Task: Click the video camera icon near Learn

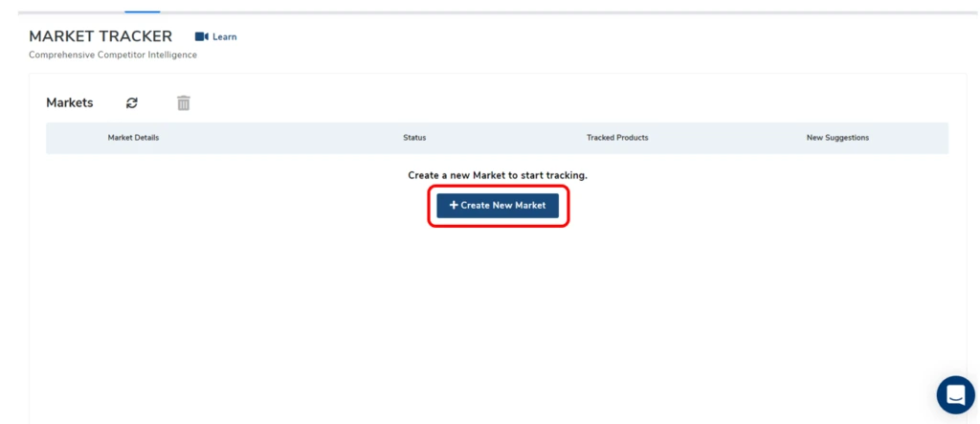Action: pos(201,36)
